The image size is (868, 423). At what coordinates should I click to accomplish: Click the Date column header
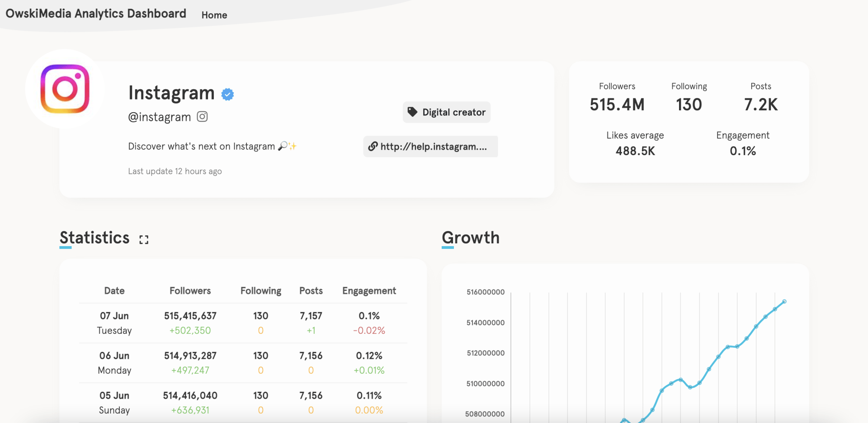point(114,291)
